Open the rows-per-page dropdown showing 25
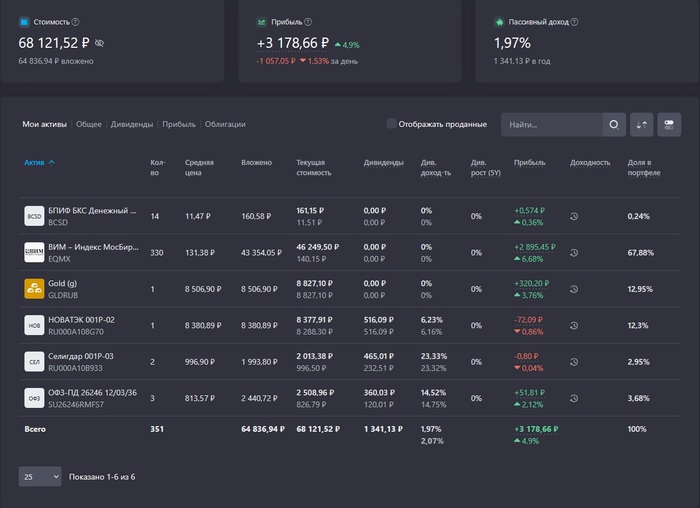The width and height of the screenshot is (700, 508). [40, 477]
